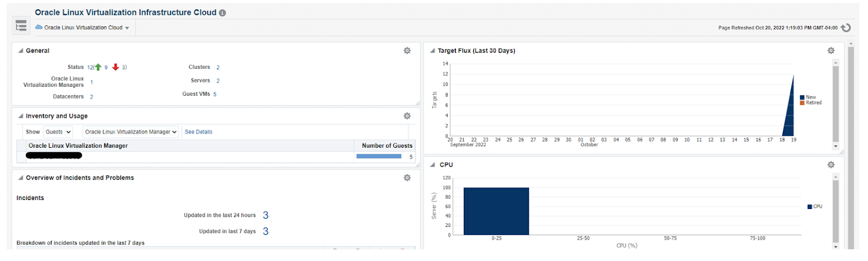Viewport: 868px width, 261px height.
Task: Open Inventory and Usage gear settings
Action: [407, 116]
